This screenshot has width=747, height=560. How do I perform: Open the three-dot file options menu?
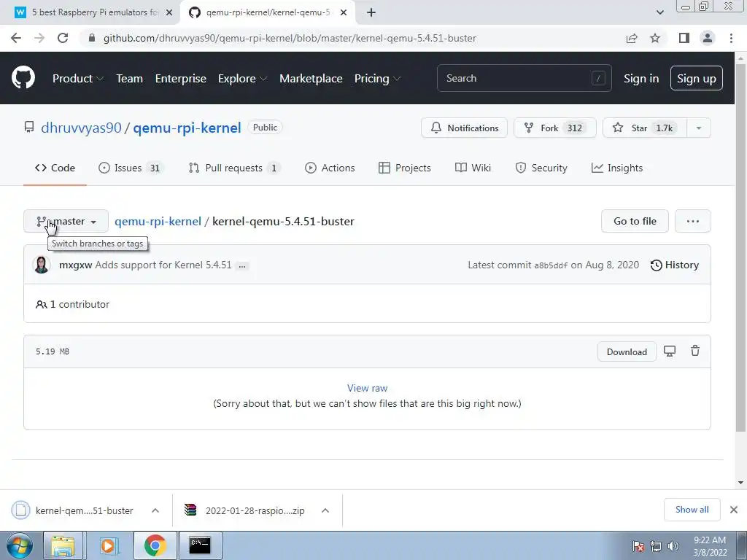pos(693,221)
